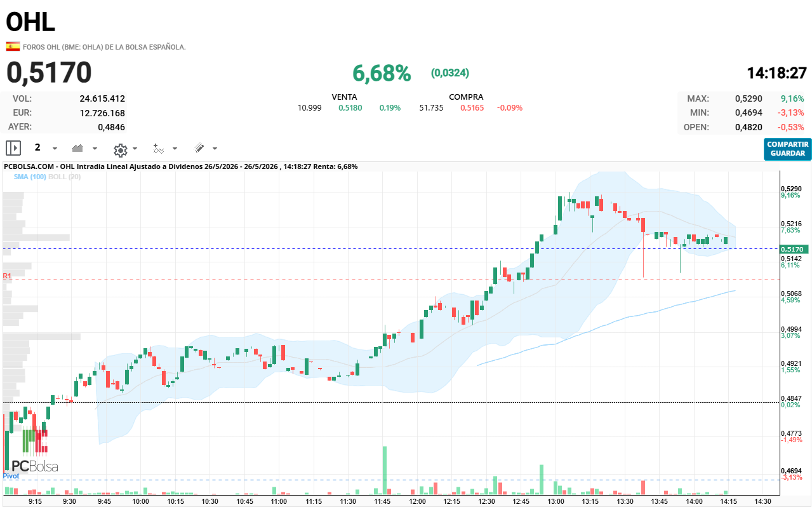
Task: Click the volume value 24.615.412
Action: (x=102, y=98)
